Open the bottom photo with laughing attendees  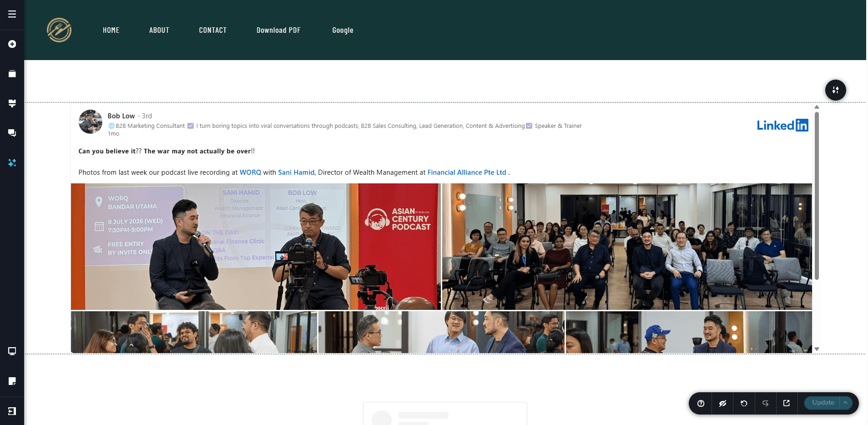[194, 332]
